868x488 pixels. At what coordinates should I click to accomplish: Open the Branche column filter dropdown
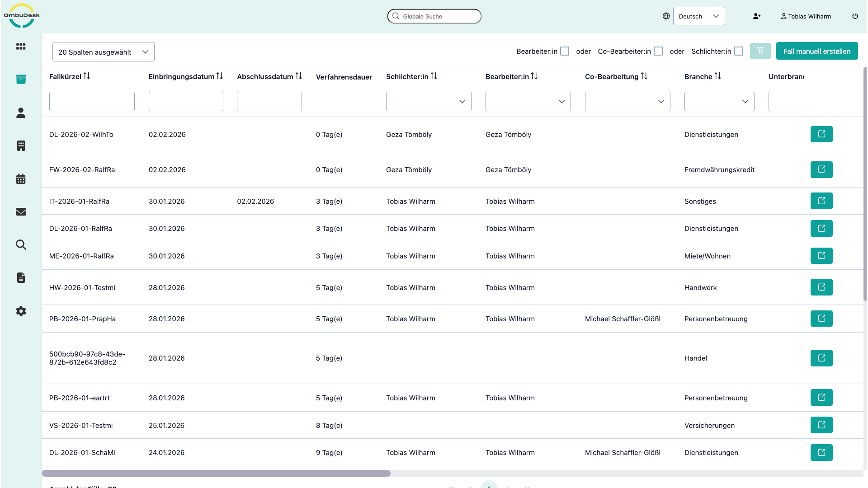(x=719, y=102)
